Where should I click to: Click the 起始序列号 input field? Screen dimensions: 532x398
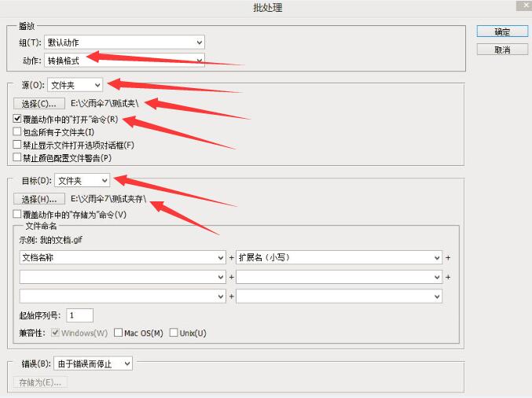coord(79,315)
